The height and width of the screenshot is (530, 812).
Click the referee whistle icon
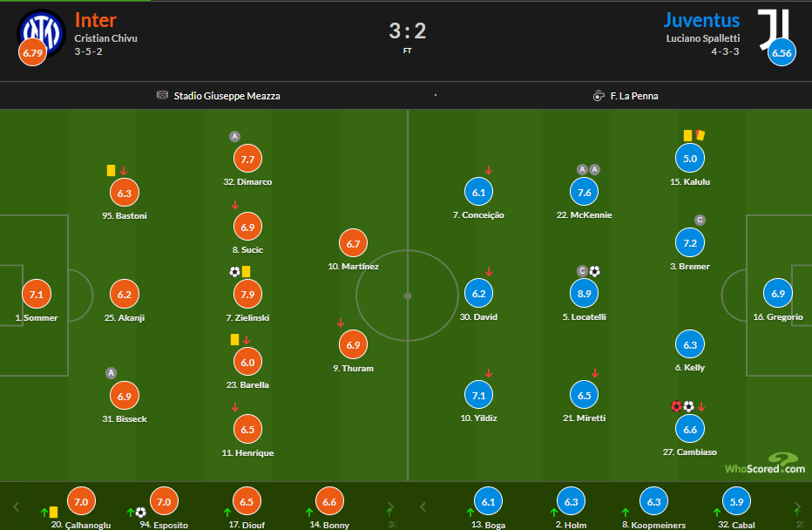tap(598, 96)
